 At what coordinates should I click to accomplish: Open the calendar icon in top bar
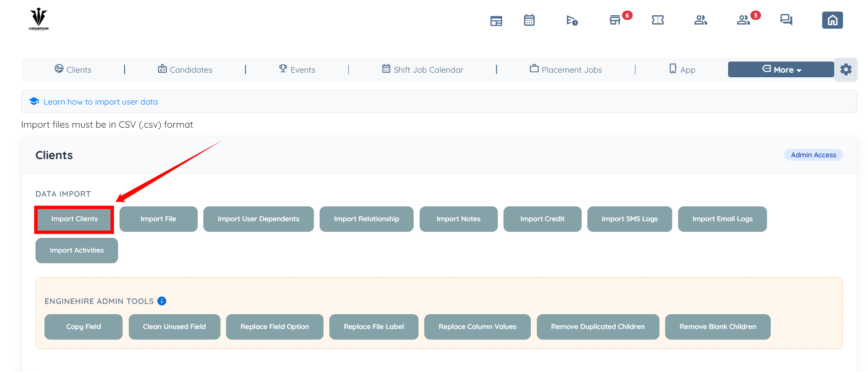(529, 20)
